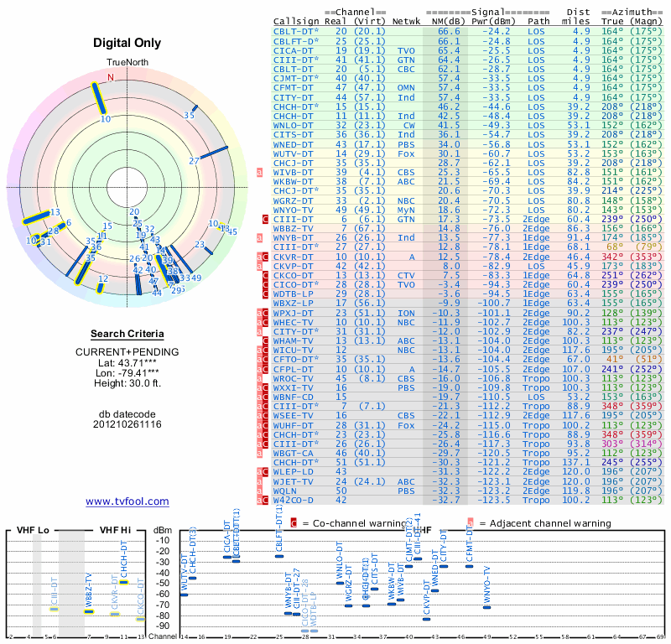
Task: Click the channel 12 bar at the radar bottom
Action: click(100, 288)
